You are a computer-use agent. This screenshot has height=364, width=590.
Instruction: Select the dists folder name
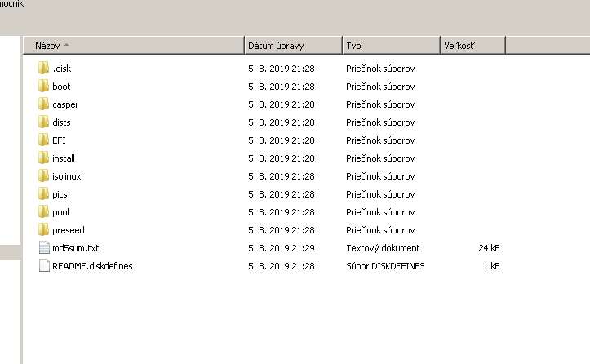tap(61, 122)
